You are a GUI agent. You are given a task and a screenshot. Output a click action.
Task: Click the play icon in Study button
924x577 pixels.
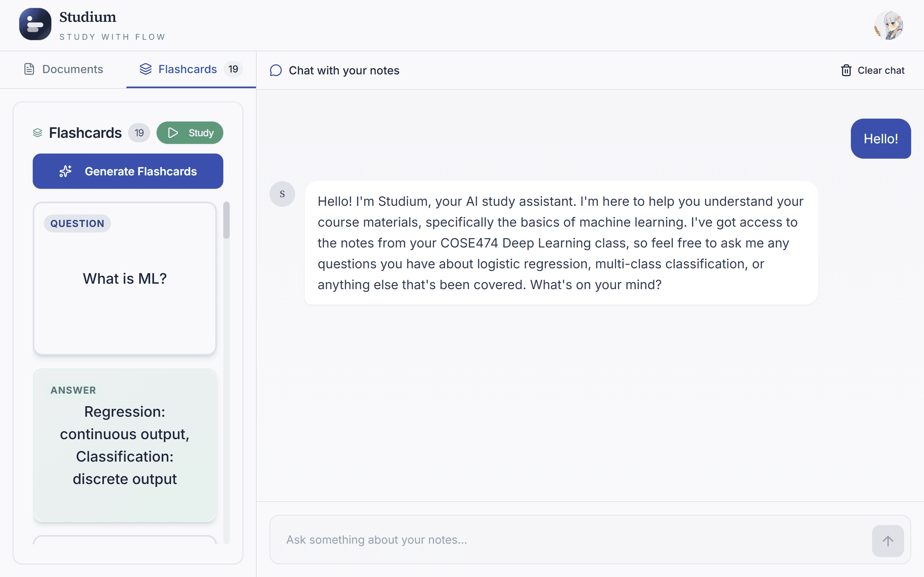tap(173, 133)
